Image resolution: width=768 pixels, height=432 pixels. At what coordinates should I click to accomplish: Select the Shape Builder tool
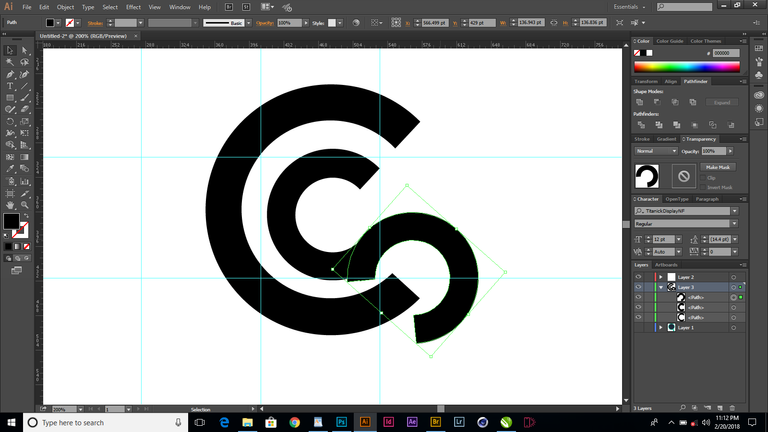(x=10, y=145)
